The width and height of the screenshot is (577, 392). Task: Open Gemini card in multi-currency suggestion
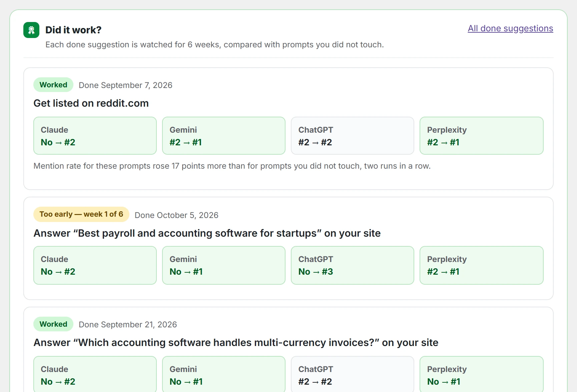pyautogui.click(x=224, y=374)
